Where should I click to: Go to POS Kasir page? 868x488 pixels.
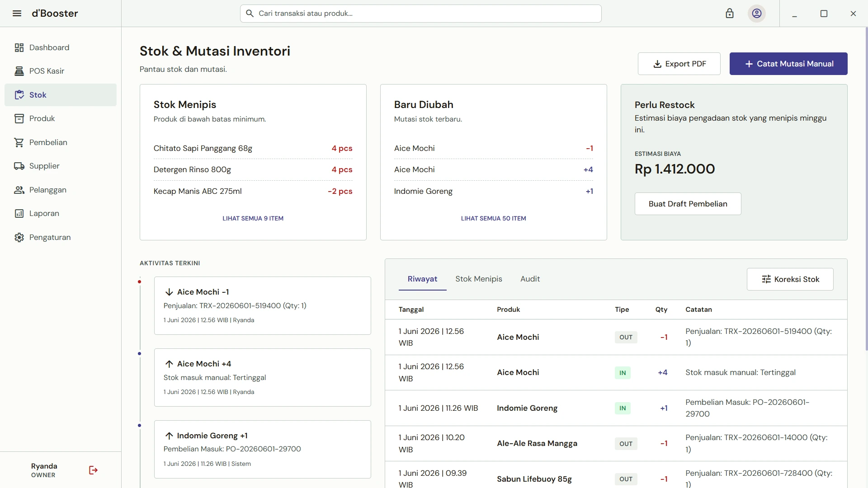[x=61, y=71]
